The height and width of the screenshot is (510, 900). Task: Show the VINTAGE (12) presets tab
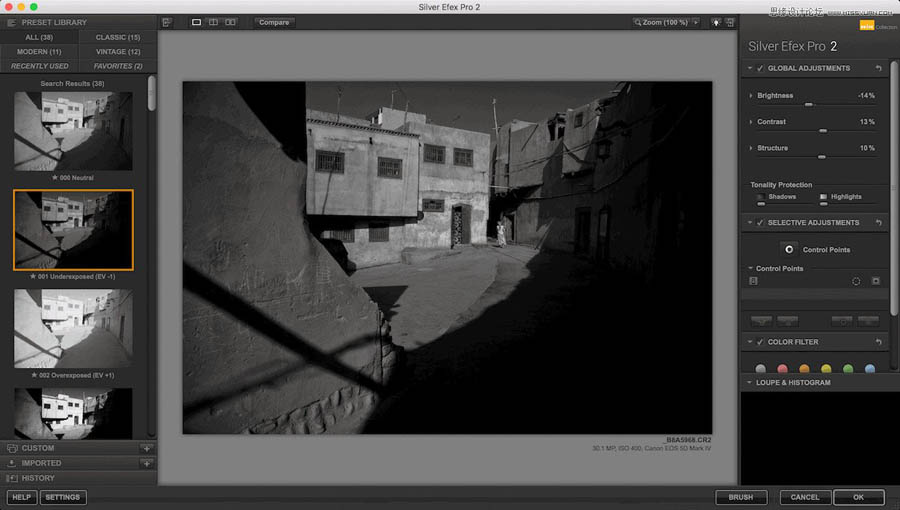coord(118,52)
